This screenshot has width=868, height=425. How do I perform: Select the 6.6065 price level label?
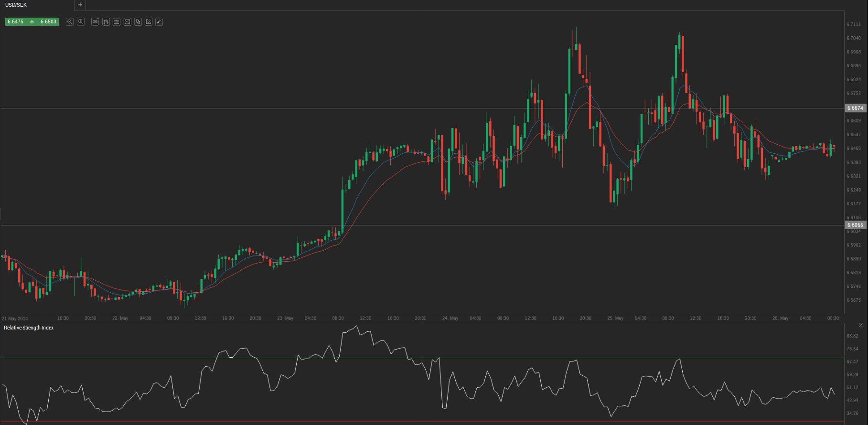[x=855, y=225]
